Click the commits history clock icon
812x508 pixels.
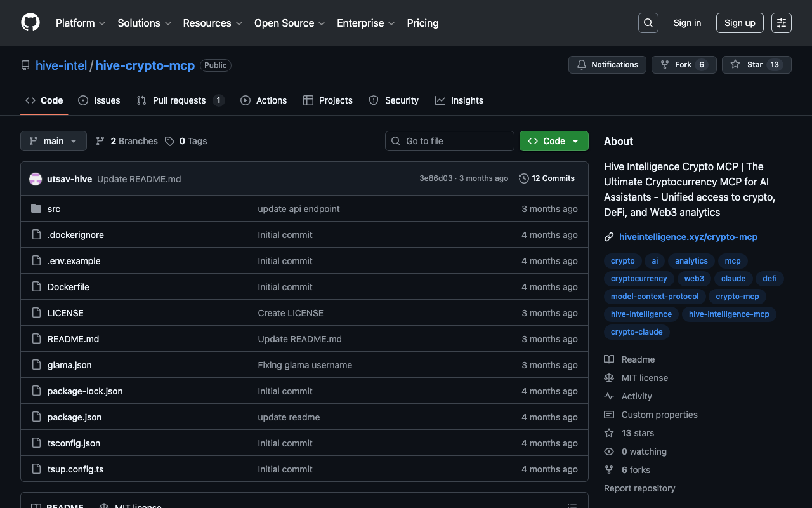pyautogui.click(x=523, y=178)
